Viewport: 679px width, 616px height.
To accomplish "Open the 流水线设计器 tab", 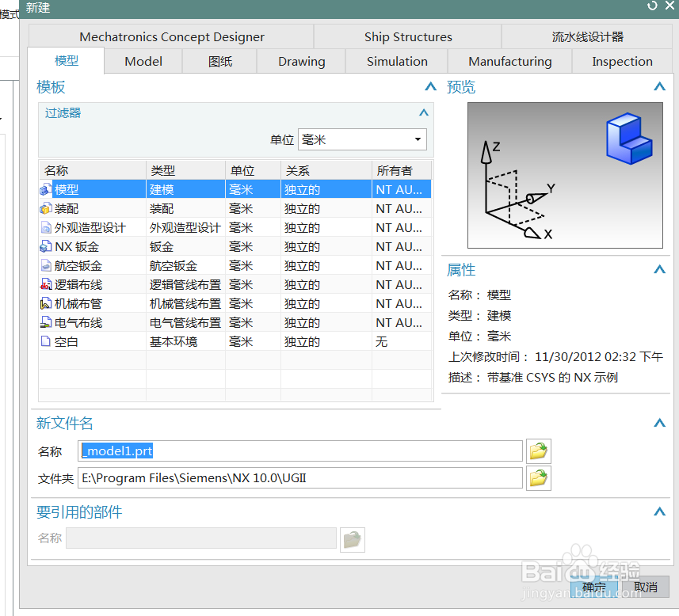I will [587, 36].
